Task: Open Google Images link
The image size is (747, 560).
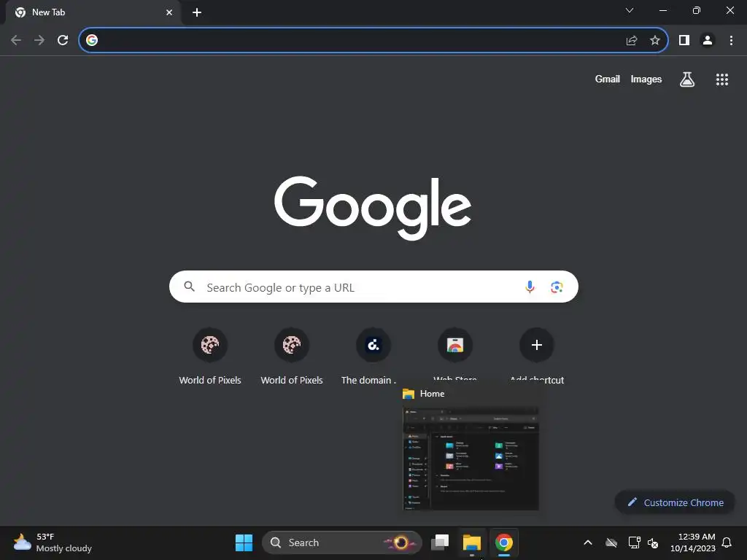Action: [x=646, y=79]
